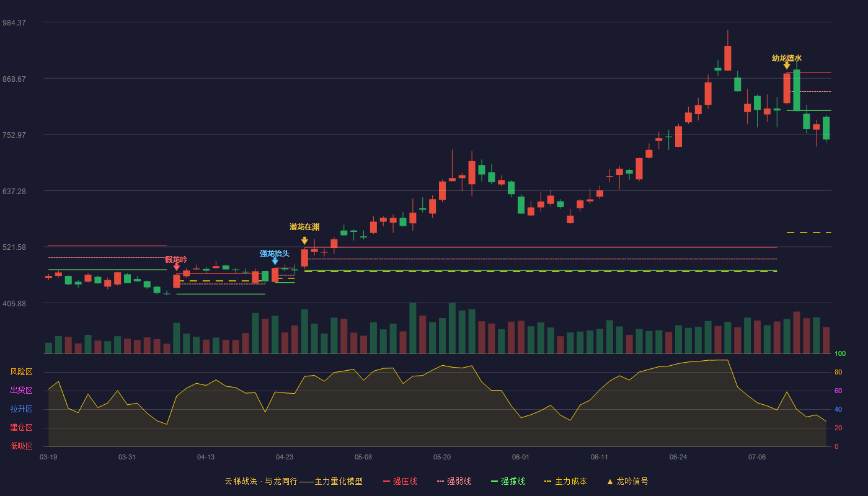The height and width of the screenshot is (496, 868).
Task: Click the 06-24 date axis label
Action: (678, 457)
